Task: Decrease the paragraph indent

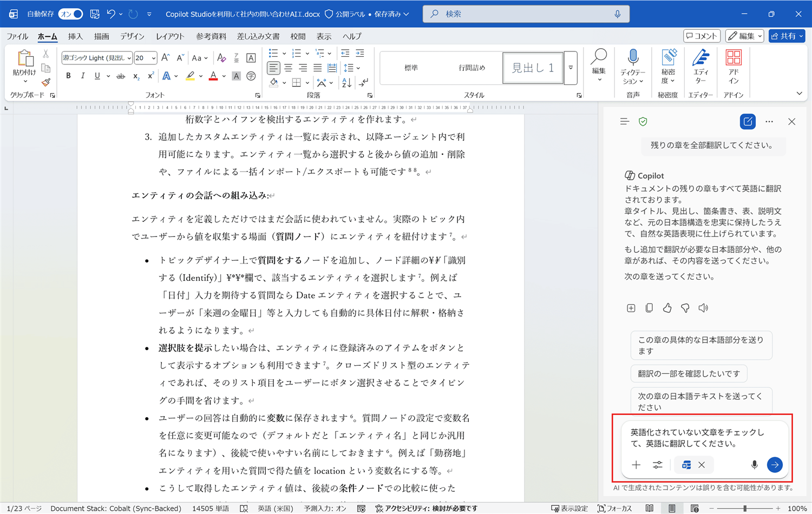Action: tap(345, 53)
